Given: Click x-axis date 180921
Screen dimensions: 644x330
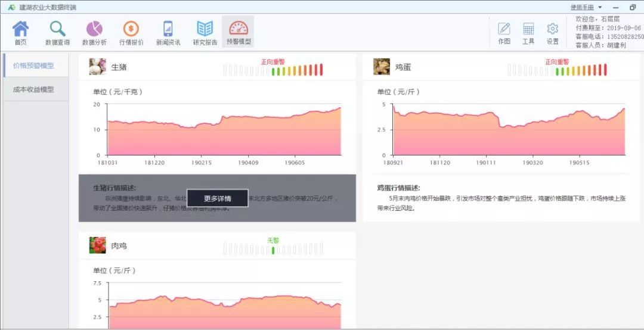Looking at the screenshot, I should (393, 163).
